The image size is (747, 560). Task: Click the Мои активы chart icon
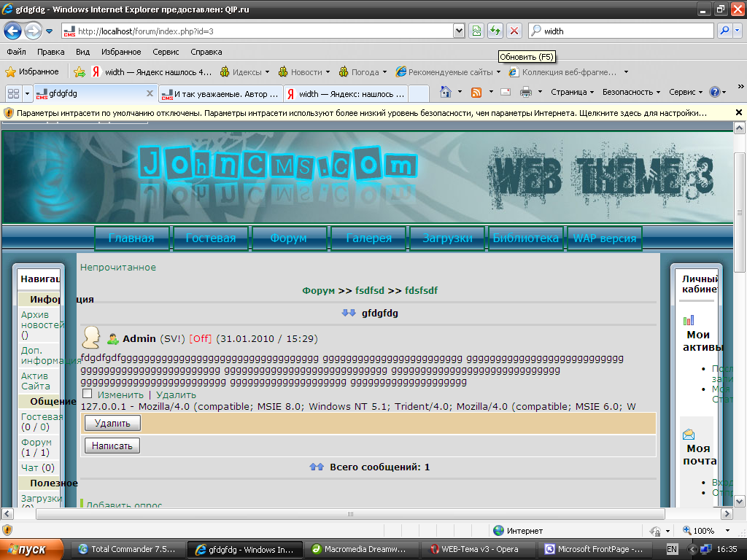point(689,320)
